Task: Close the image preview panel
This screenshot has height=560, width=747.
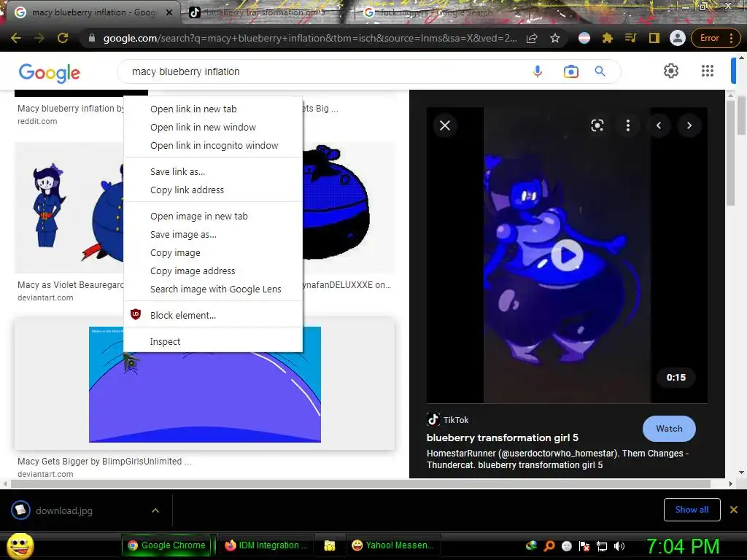Action: 445,125
